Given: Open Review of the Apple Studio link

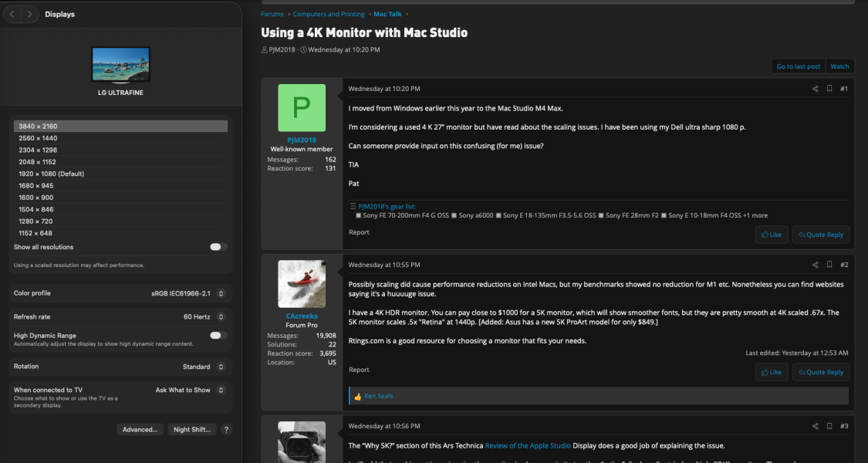Looking at the screenshot, I should 528,446.
